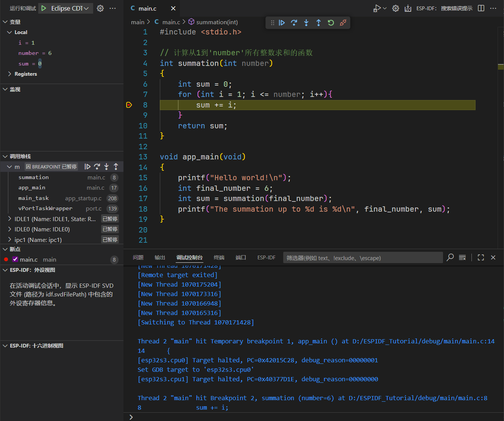Open launch.json via the debug gear icon
504x421 pixels.
100,8
